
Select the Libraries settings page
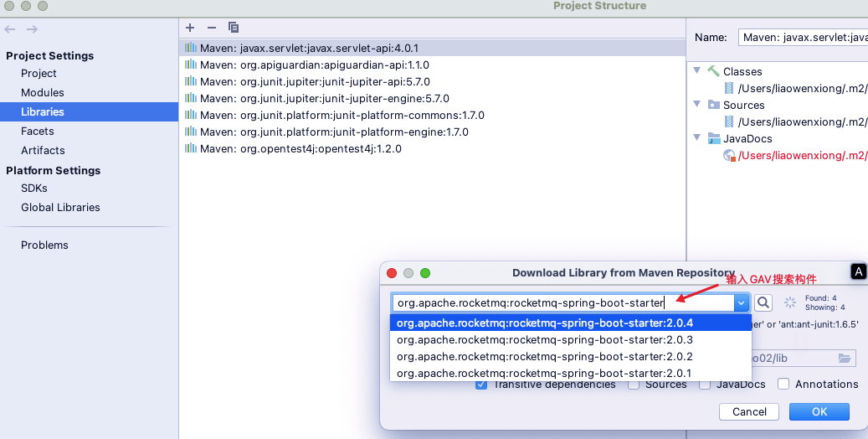[x=89, y=111]
